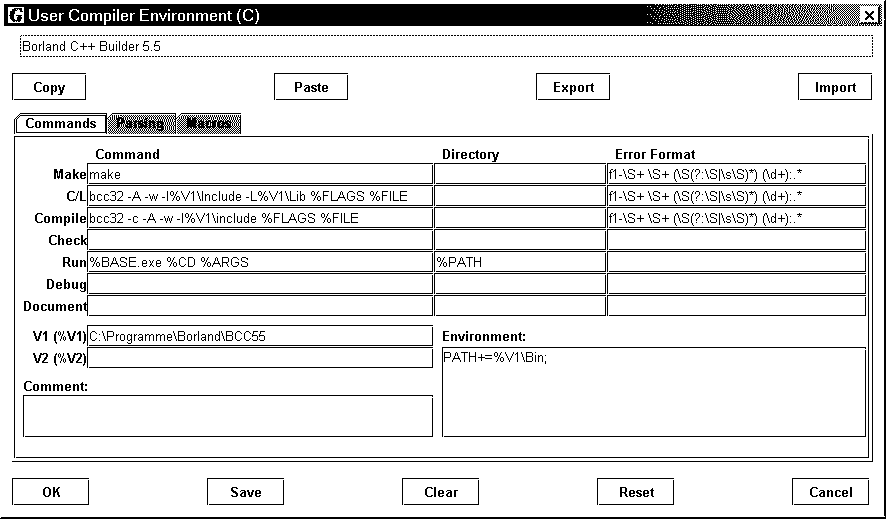The image size is (886, 519).
Task: Import compiler environment settings
Action: point(835,87)
